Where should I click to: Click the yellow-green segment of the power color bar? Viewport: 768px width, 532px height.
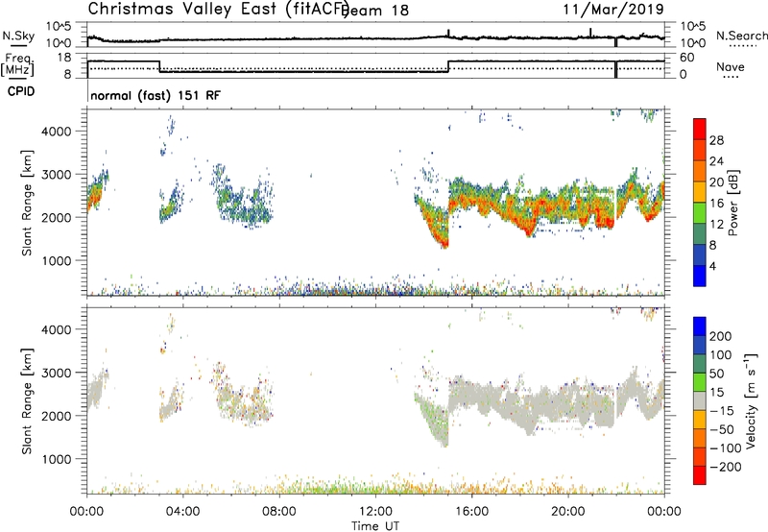(700, 212)
